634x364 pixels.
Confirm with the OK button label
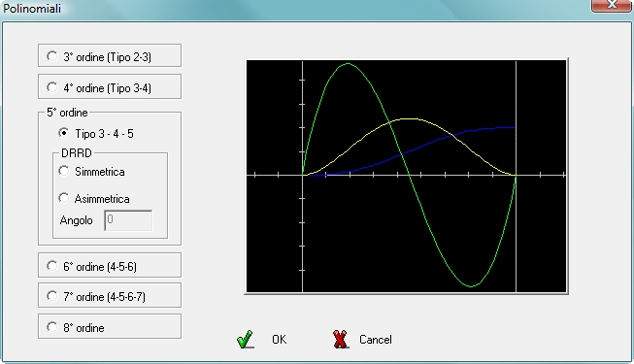tap(279, 340)
